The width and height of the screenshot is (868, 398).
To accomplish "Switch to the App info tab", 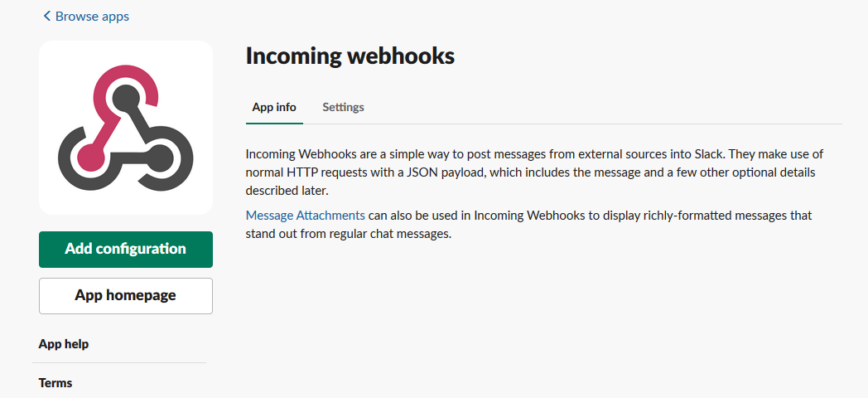I will click(274, 107).
